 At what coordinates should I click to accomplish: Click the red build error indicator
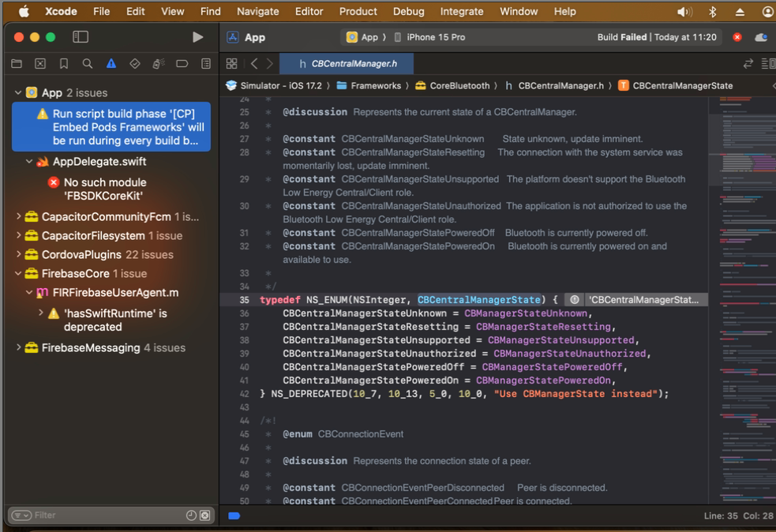click(737, 37)
